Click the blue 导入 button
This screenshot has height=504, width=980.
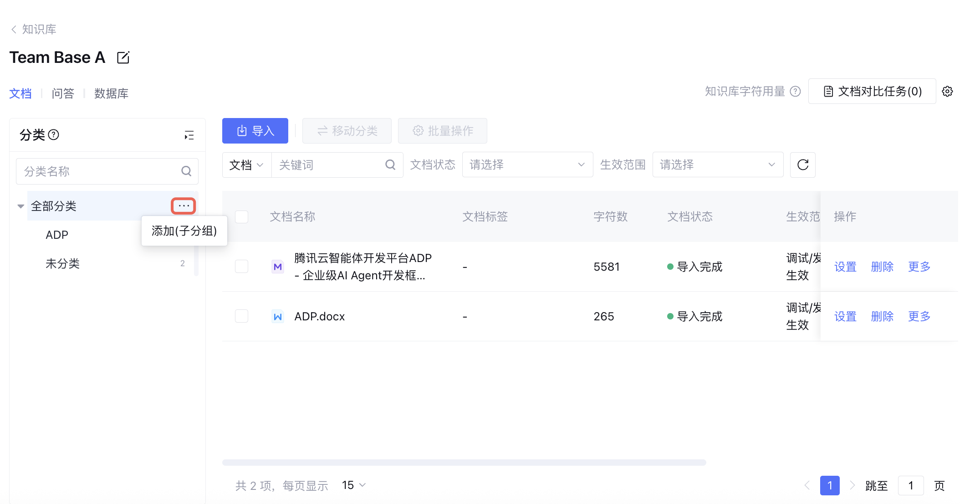click(x=255, y=131)
